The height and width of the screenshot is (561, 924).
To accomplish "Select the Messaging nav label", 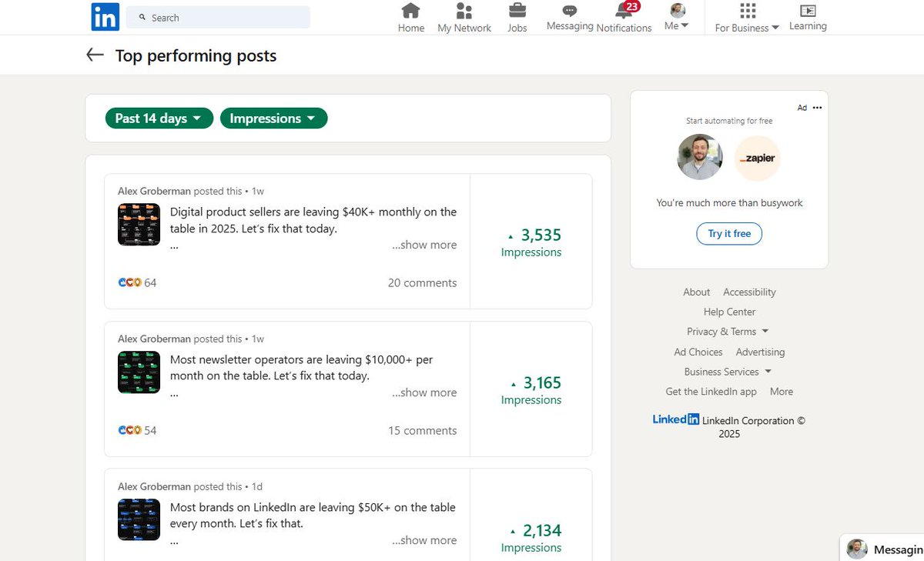I will point(570,26).
